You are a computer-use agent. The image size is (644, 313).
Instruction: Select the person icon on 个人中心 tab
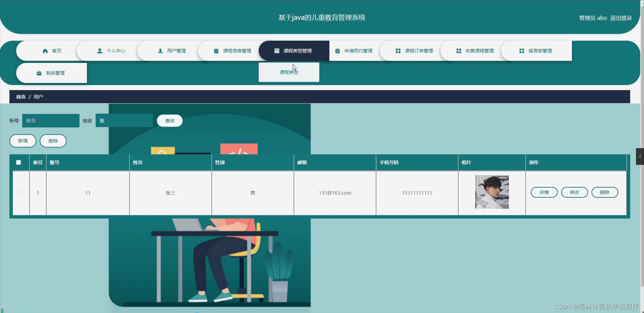(100, 51)
